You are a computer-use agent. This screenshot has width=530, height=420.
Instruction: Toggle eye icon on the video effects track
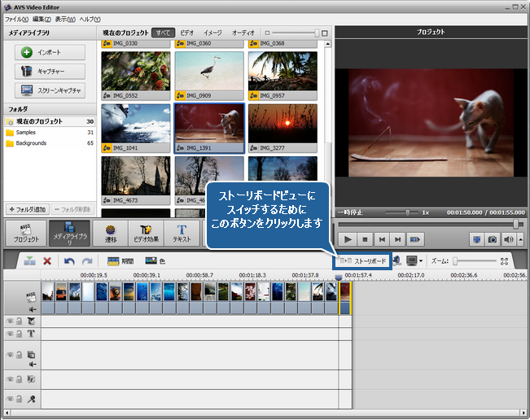pyautogui.click(x=11, y=321)
